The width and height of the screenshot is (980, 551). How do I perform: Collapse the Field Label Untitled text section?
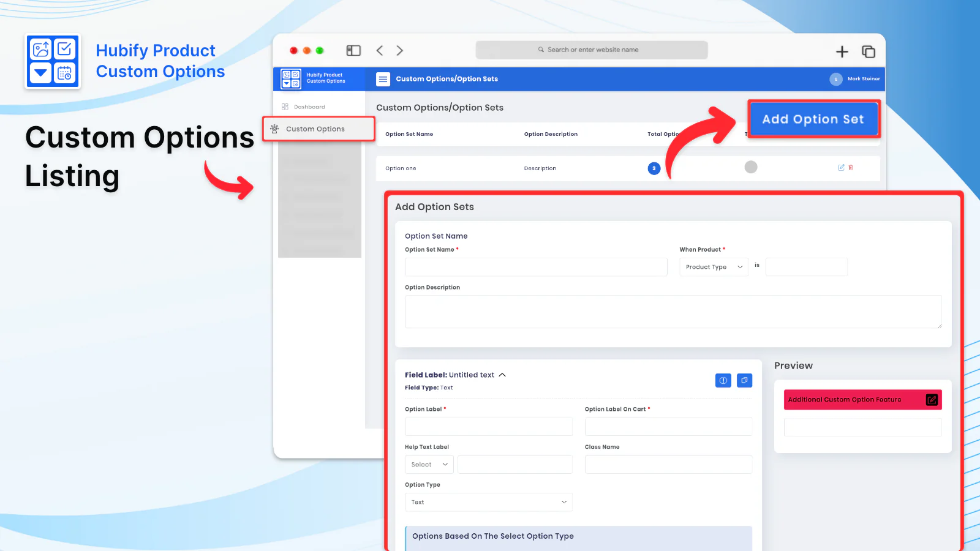click(x=502, y=375)
